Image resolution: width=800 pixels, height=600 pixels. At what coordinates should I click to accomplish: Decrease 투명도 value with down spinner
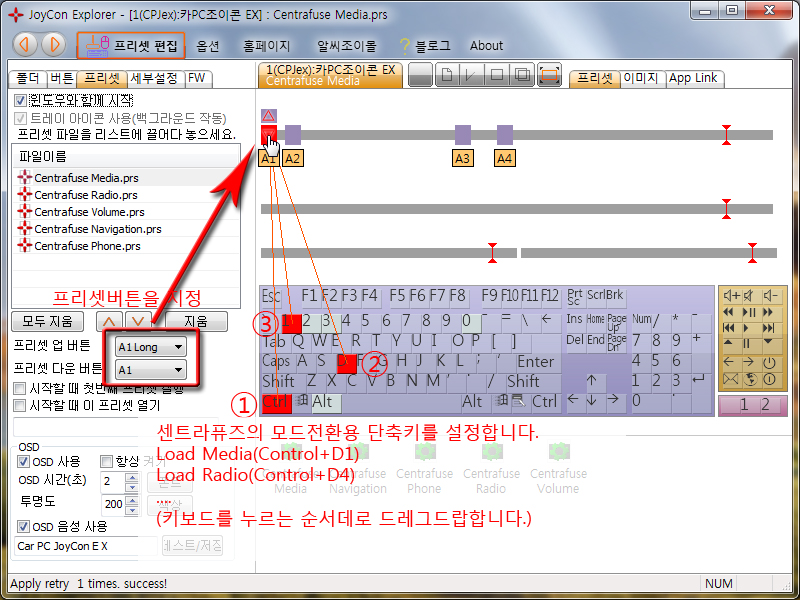click(132, 510)
